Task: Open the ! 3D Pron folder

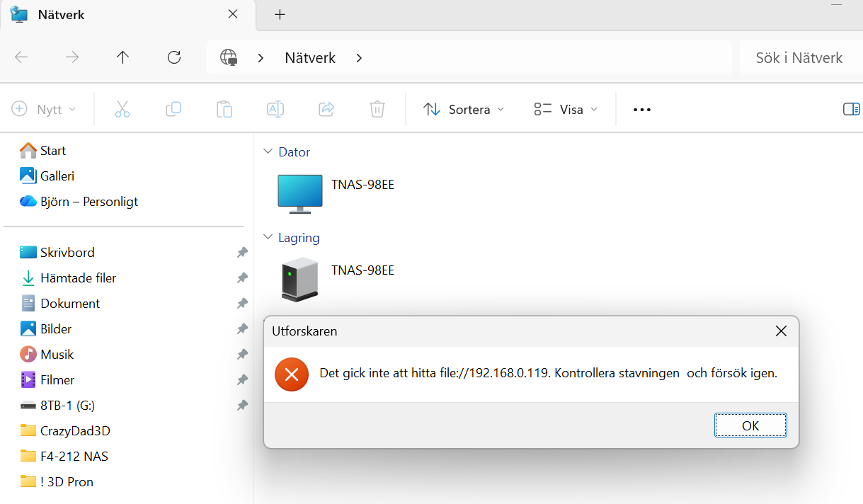Action: 57,481
